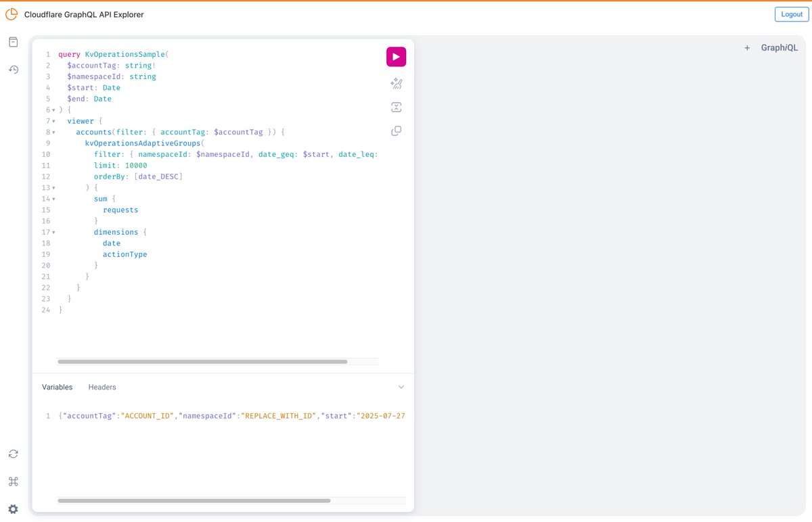Merge fragments into the query with the merge icon

(397, 108)
